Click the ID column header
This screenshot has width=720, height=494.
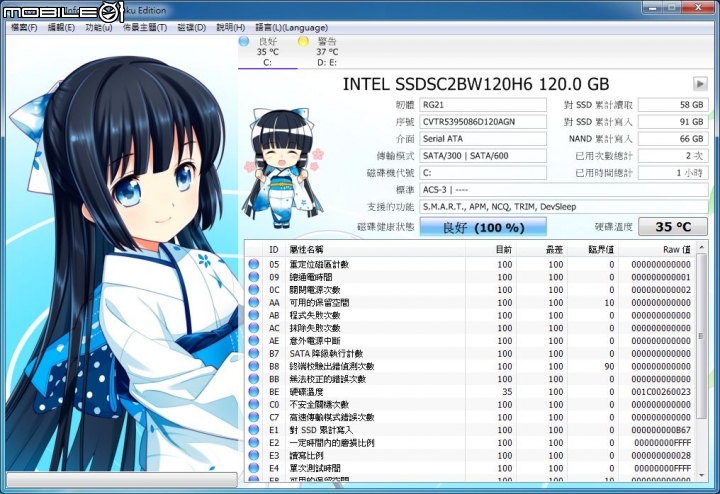(274, 249)
